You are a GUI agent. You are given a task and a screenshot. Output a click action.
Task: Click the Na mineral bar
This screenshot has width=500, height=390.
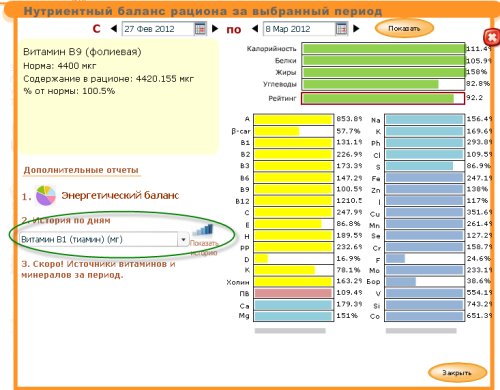pyautogui.click(x=425, y=119)
